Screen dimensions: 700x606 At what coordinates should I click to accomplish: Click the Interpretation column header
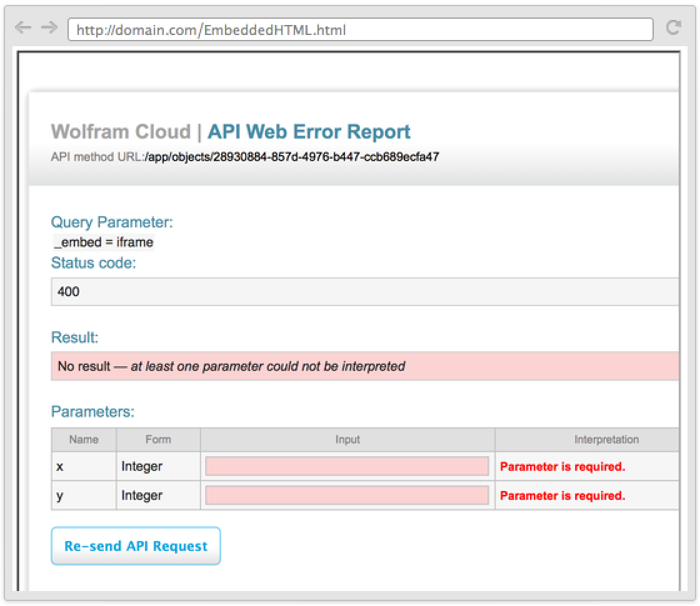[x=606, y=440]
